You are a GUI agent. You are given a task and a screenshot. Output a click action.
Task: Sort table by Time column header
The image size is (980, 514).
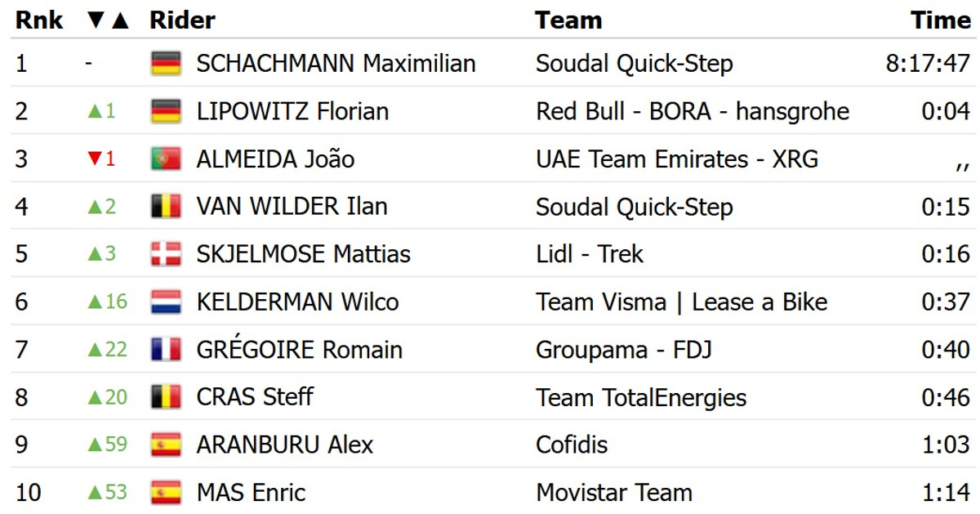[941, 20]
